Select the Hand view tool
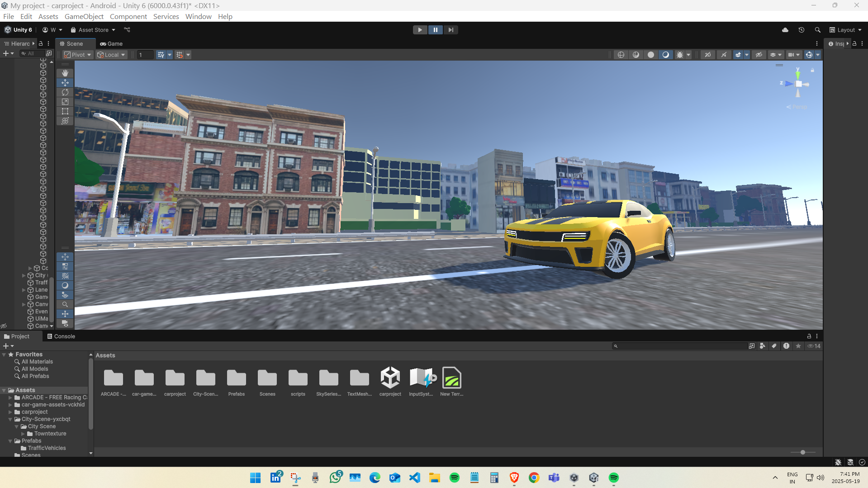This screenshot has width=868, height=488. 65,73
